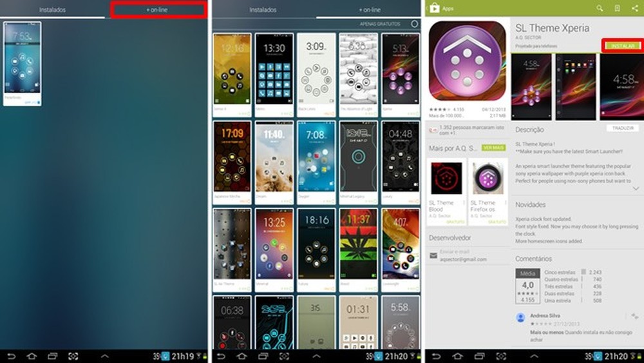Image resolution: width=644 pixels, height=363 pixels.
Task: View second Xperia screenshot with app drawer icons
Action: [x=575, y=87]
